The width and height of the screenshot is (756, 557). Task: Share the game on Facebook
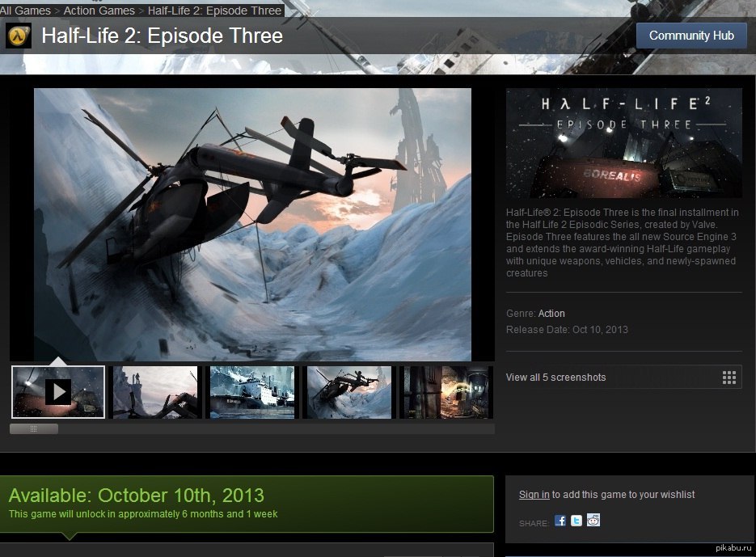[560, 521]
